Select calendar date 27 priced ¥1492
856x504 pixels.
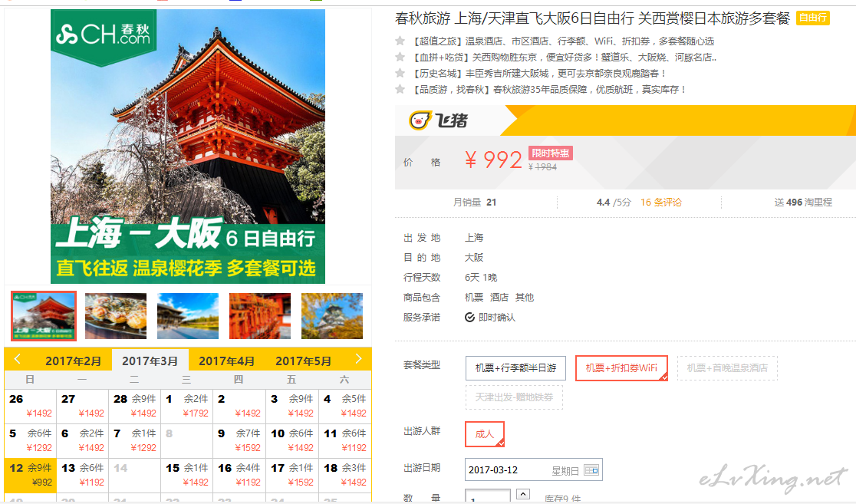(82, 407)
